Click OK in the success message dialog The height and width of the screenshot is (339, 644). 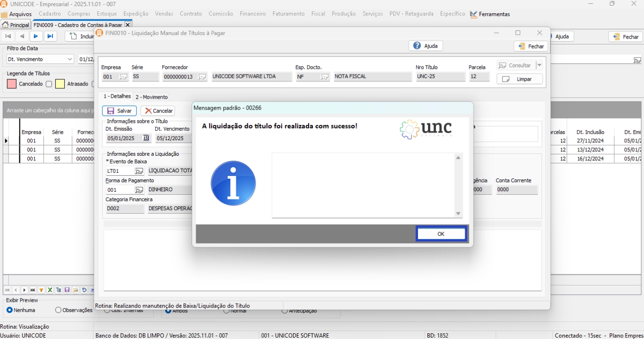pos(441,234)
